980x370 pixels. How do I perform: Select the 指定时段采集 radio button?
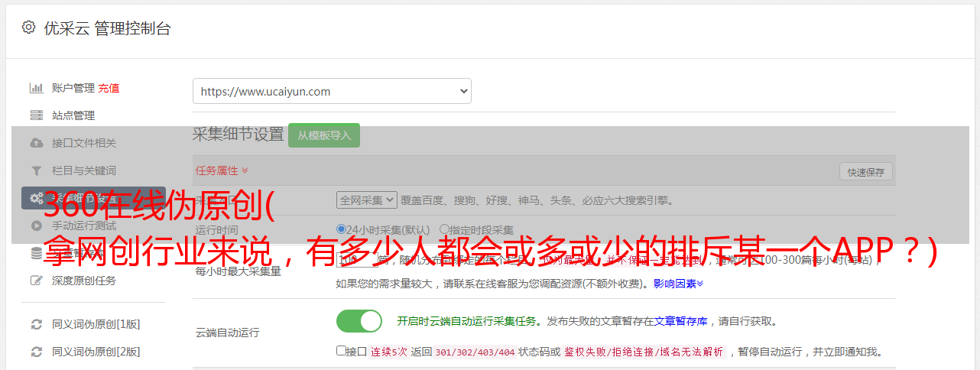[444, 229]
